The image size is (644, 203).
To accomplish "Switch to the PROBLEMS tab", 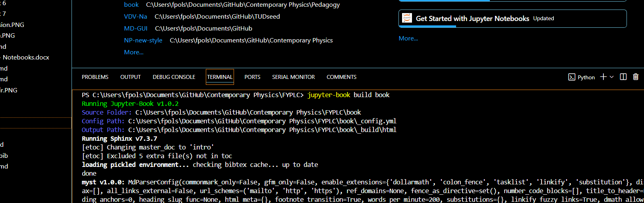I will (x=95, y=77).
